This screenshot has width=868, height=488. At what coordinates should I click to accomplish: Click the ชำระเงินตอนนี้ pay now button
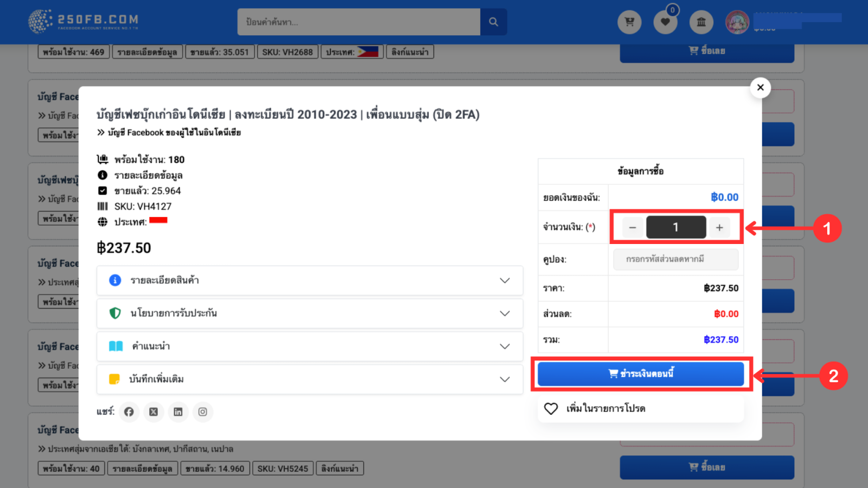640,374
